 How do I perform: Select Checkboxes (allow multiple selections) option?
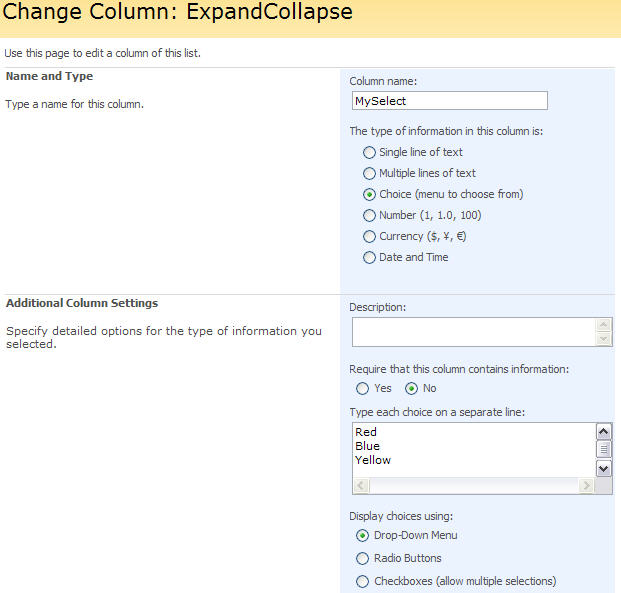click(362, 582)
